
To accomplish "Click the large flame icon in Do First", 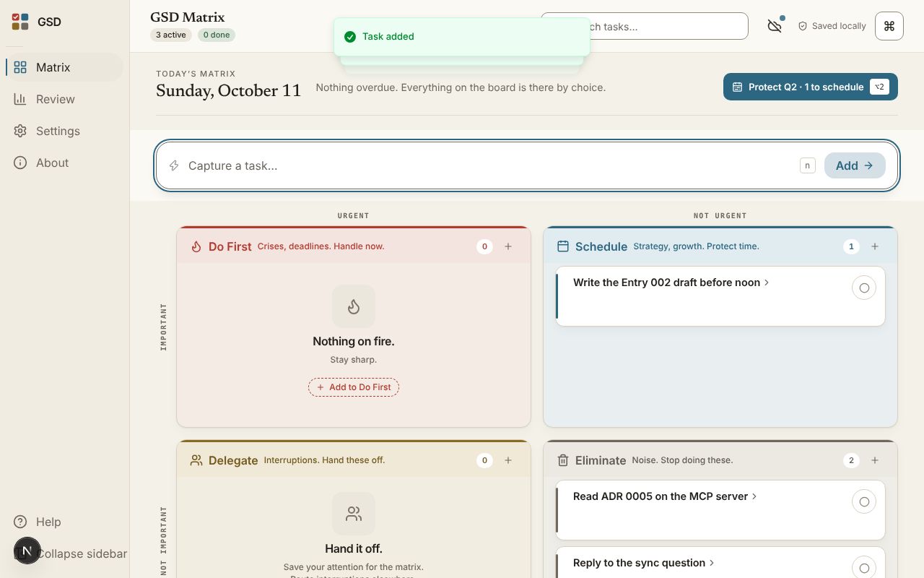I will [x=354, y=306].
